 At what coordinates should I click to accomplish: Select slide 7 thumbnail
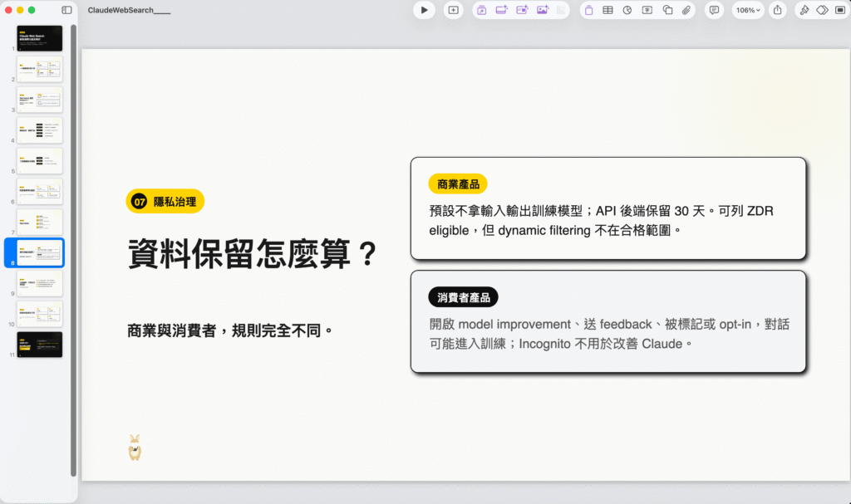[40, 222]
